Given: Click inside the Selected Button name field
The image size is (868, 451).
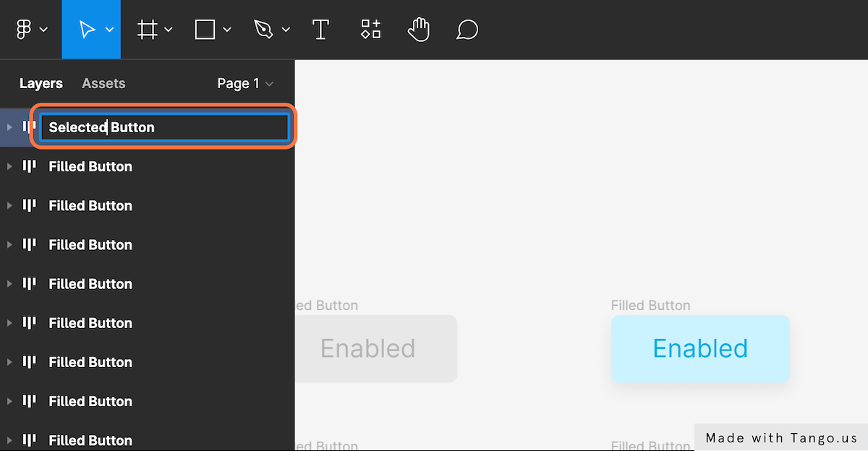Looking at the screenshot, I should tap(164, 128).
